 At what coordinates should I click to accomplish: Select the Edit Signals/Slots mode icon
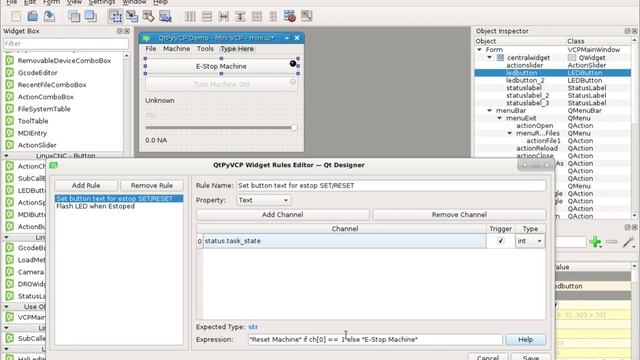pos(132,16)
